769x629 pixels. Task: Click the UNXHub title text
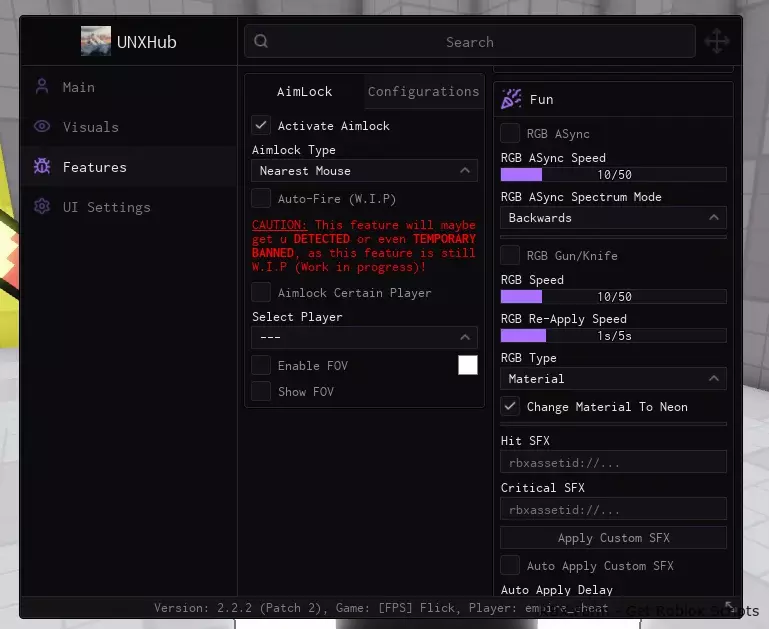[x=147, y=42]
